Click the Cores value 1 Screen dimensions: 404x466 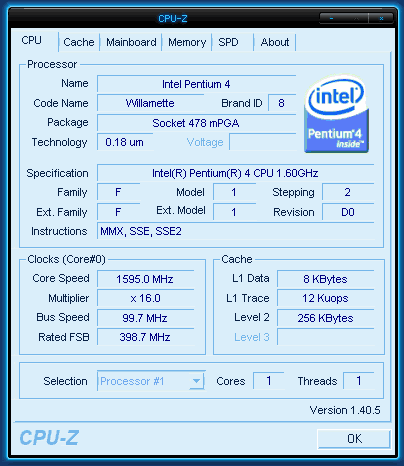(269, 381)
